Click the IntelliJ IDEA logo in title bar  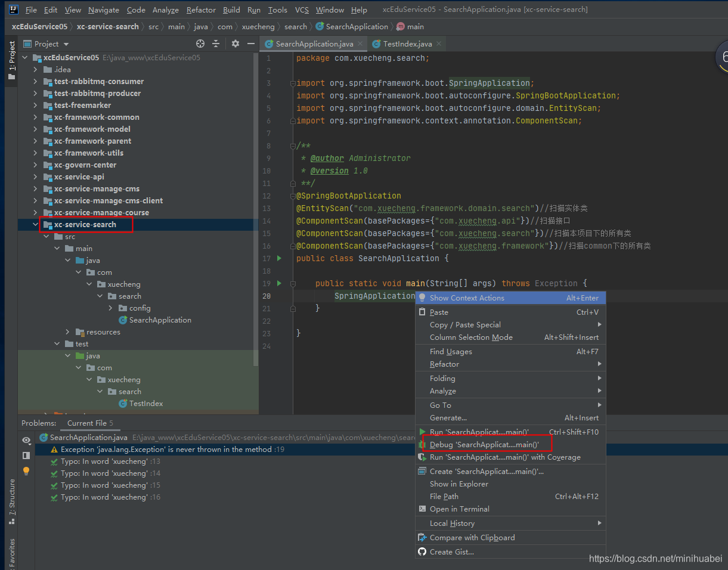(x=13, y=10)
